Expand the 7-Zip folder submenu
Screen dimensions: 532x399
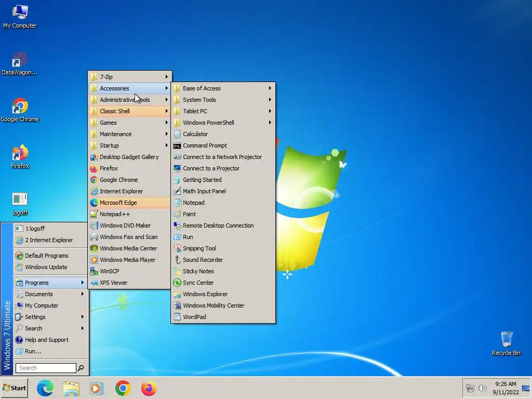pyautogui.click(x=129, y=77)
